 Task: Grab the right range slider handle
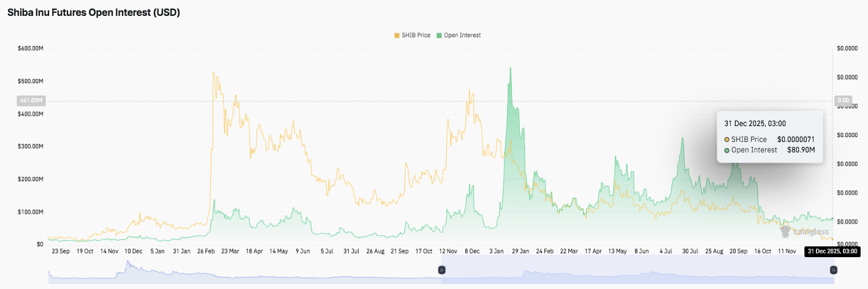click(x=832, y=269)
